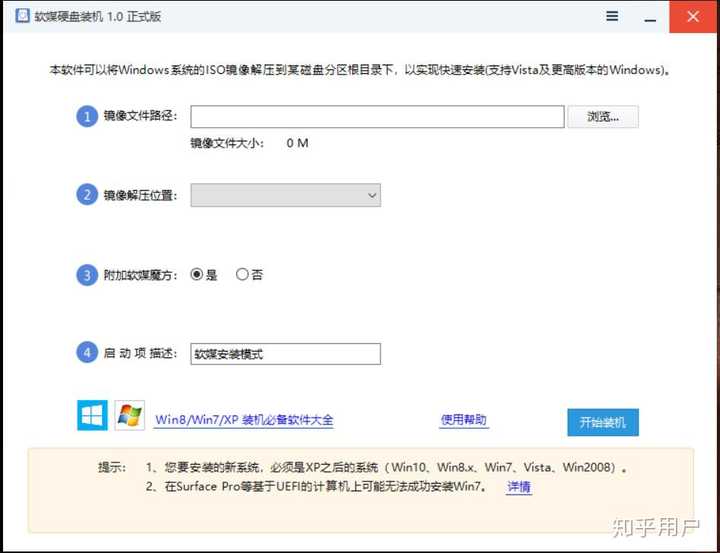Click the Windows 7 flag logo icon
Image resolution: width=720 pixels, height=553 pixels.
click(129, 415)
